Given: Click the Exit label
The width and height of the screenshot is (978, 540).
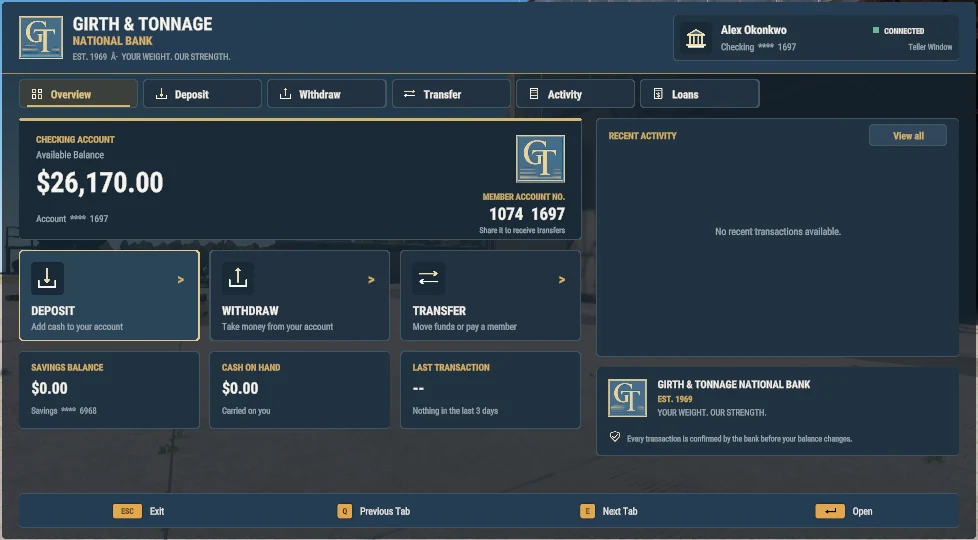Looking at the screenshot, I should pyautogui.click(x=157, y=511).
